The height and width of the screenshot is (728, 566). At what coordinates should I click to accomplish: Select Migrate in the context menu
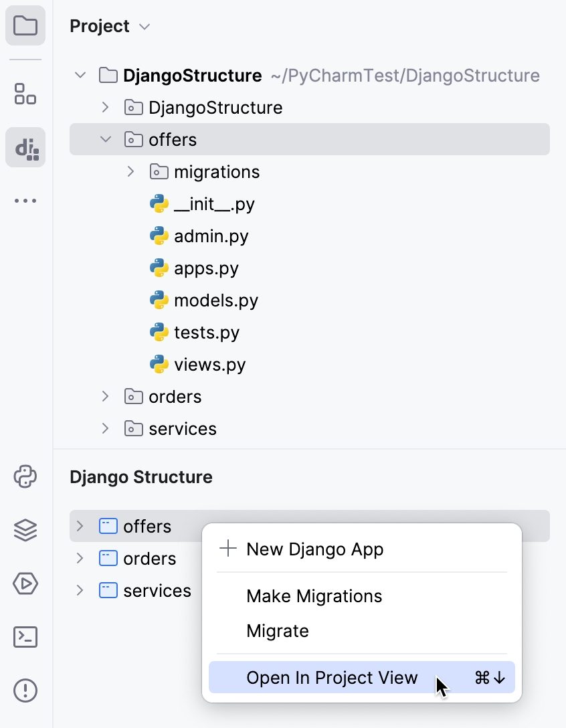(278, 630)
